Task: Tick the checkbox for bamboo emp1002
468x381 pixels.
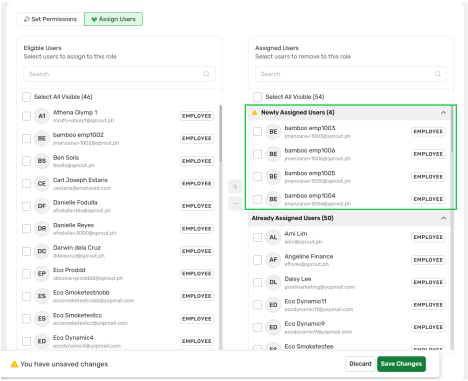Action: coord(26,138)
